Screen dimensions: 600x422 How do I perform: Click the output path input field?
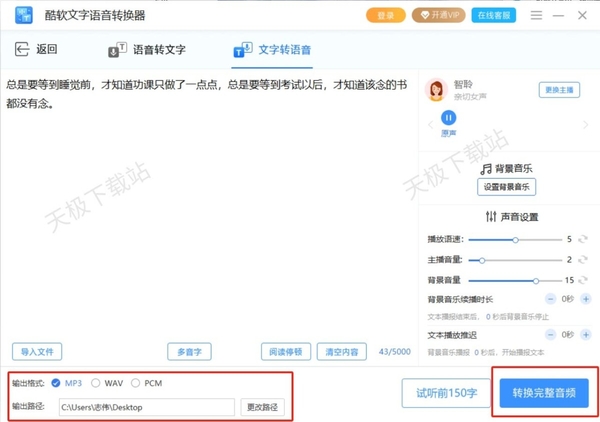point(146,407)
